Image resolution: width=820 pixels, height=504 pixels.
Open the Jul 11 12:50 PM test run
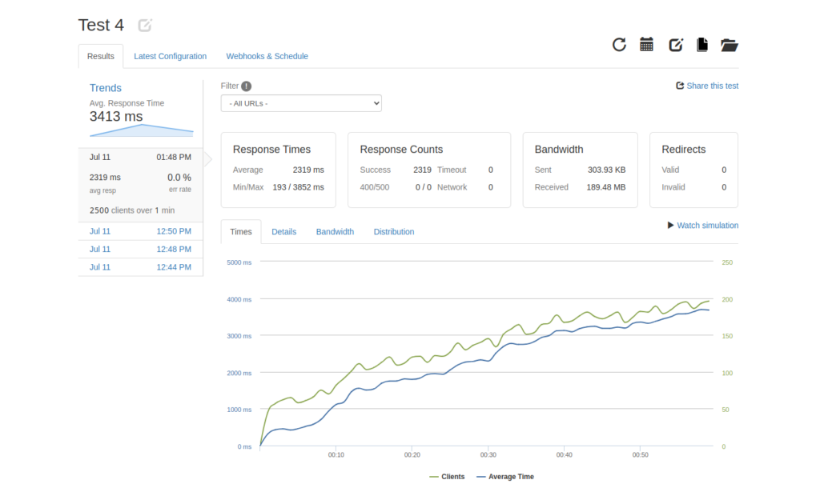point(140,231)
